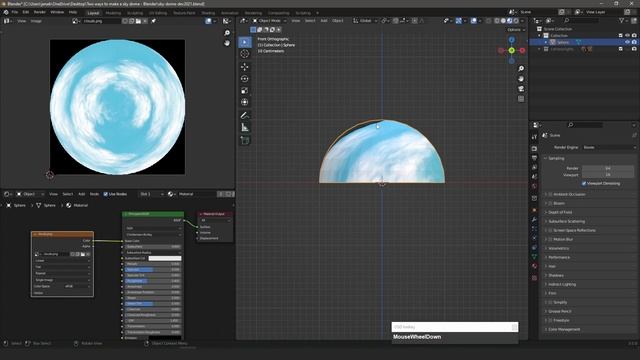
Task: Open Modifier wrench properties tab
Action: point(534,220)
